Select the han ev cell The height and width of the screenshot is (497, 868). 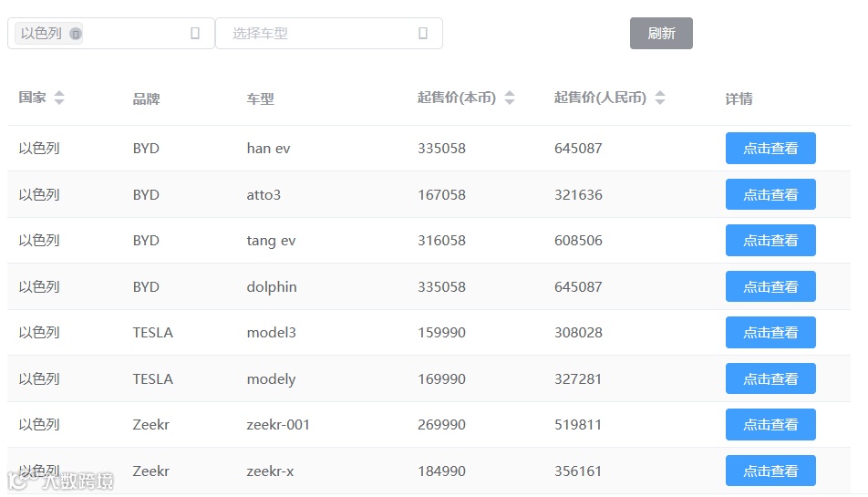[268, 149]
